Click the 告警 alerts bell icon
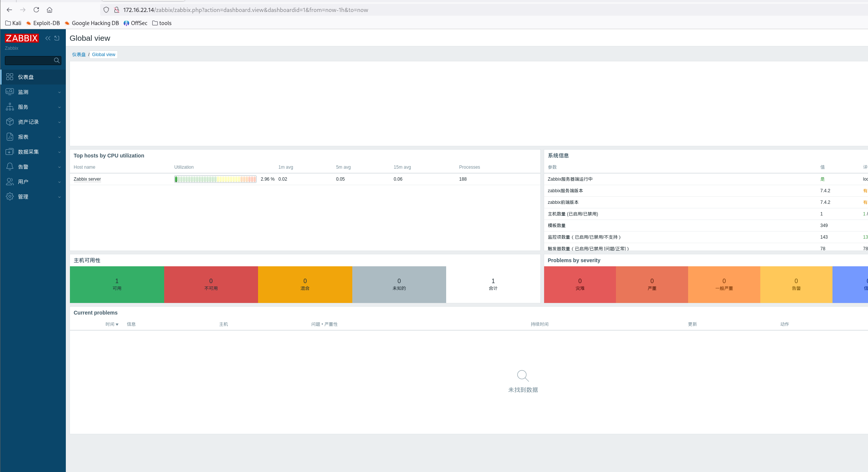The image size is (868, 472). tap(10, 167)
